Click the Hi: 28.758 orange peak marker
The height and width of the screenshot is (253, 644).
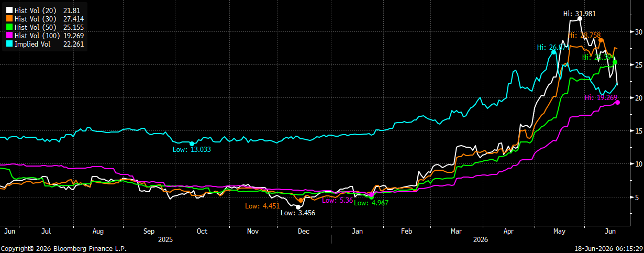(x=601, y=40)
